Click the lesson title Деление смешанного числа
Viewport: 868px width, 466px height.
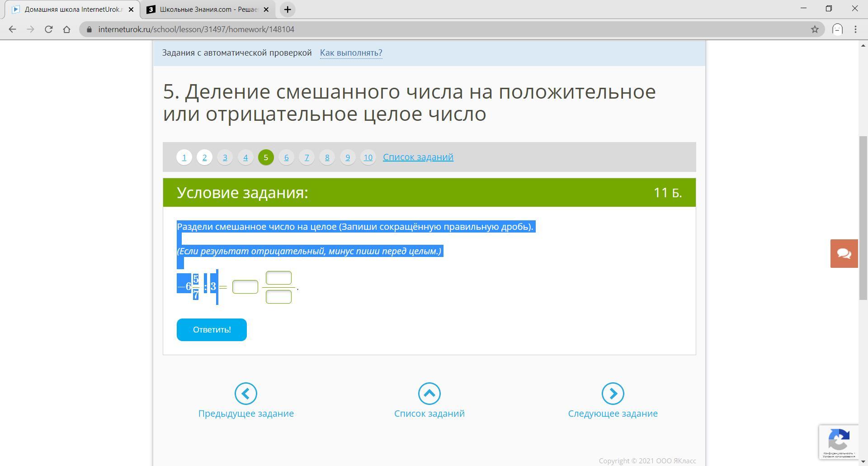[409, 103]
